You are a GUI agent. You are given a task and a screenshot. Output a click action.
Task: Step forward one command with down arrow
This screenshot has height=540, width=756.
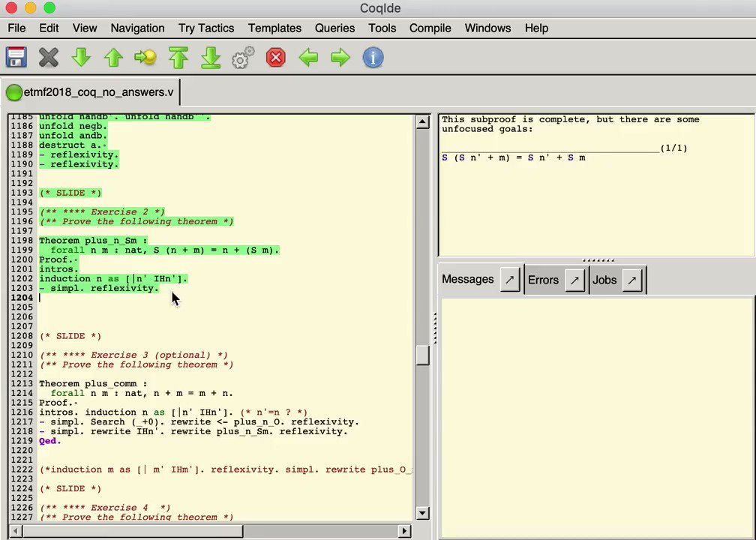click(81, 57)
